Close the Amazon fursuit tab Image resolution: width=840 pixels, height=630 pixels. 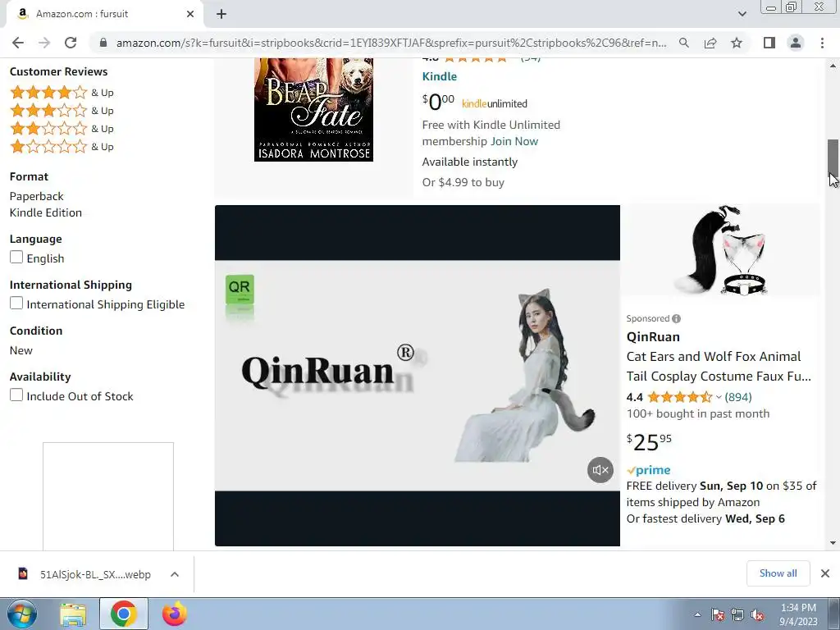click(190, 14)
